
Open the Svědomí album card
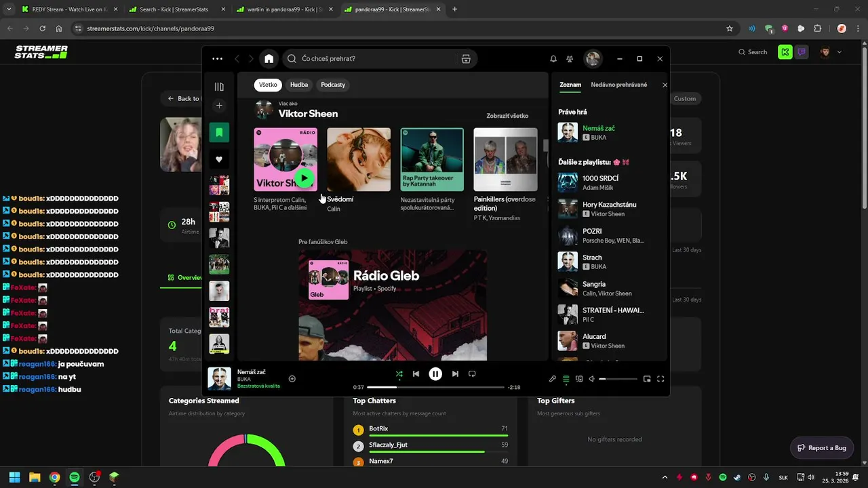359,169
